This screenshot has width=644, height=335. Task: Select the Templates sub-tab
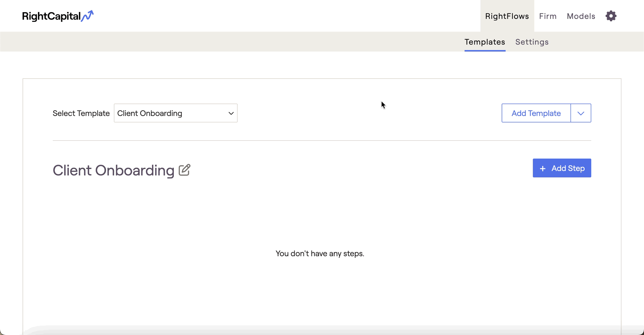[485, 42]
